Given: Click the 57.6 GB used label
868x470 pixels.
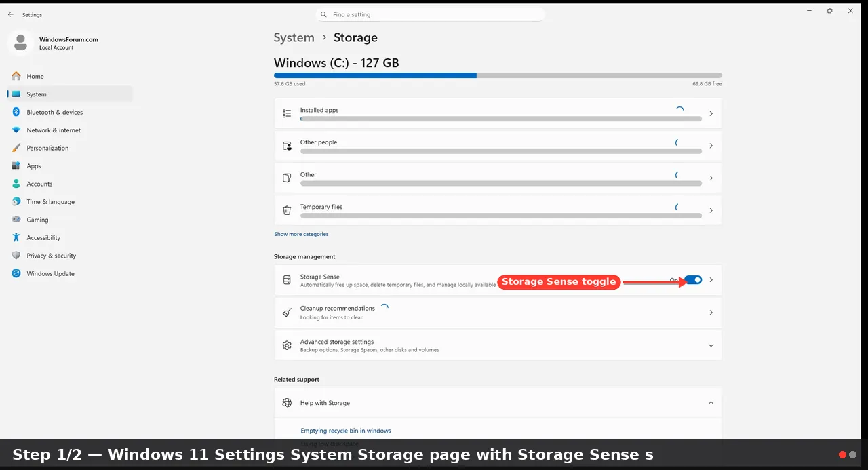Looking at the screenshot, I should (x=290, y=84).
